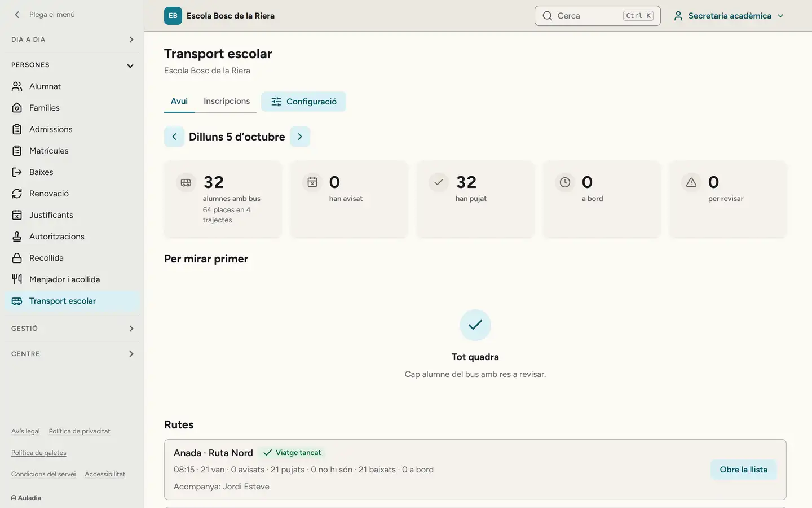Click the Recollida lock icon

[17, 258]
